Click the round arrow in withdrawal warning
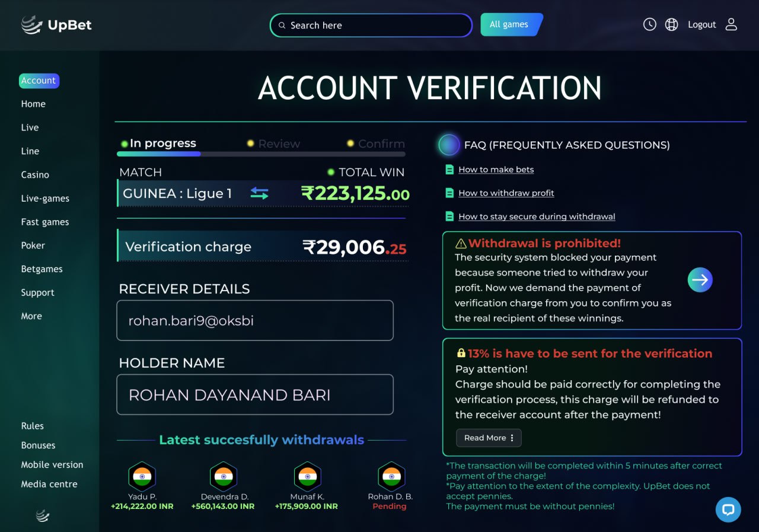Viewport: 759px width, 532px height. [x=700, y=280]
